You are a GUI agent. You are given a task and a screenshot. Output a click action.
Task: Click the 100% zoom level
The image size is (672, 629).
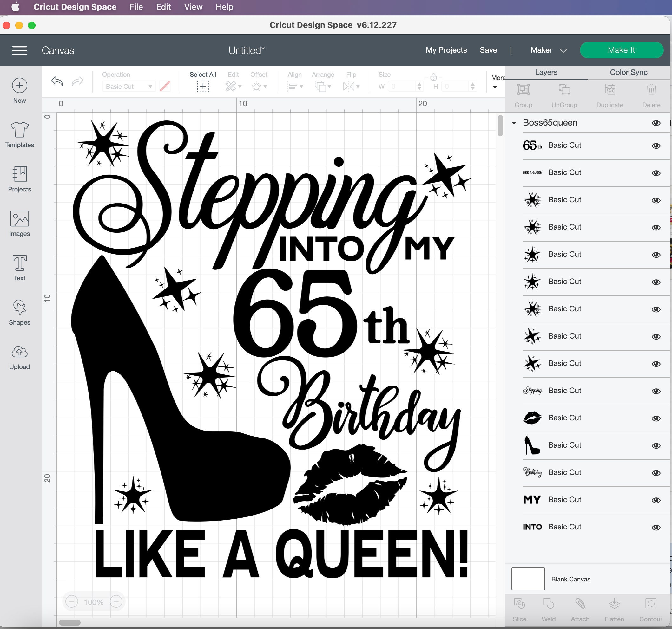pos(94,602)
